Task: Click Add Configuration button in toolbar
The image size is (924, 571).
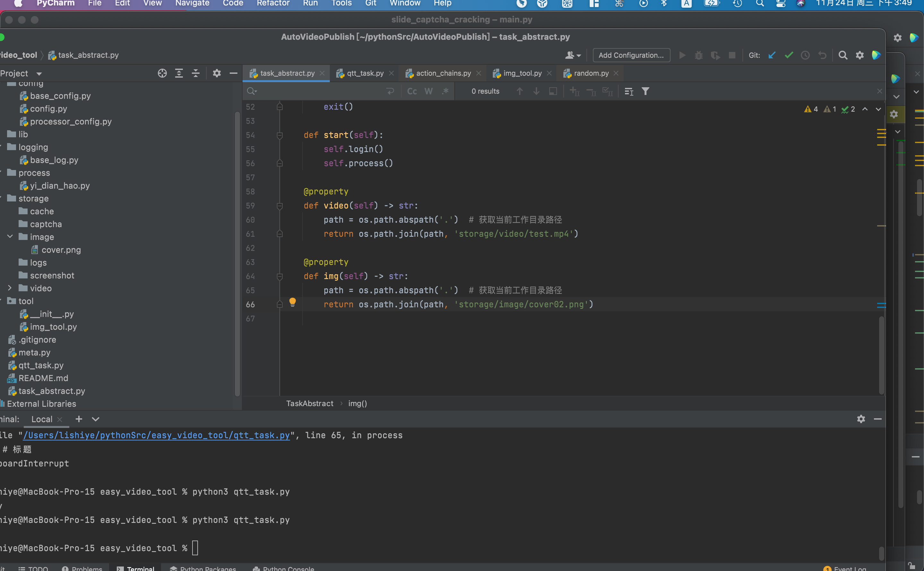Action: click(x=631, y=55)
